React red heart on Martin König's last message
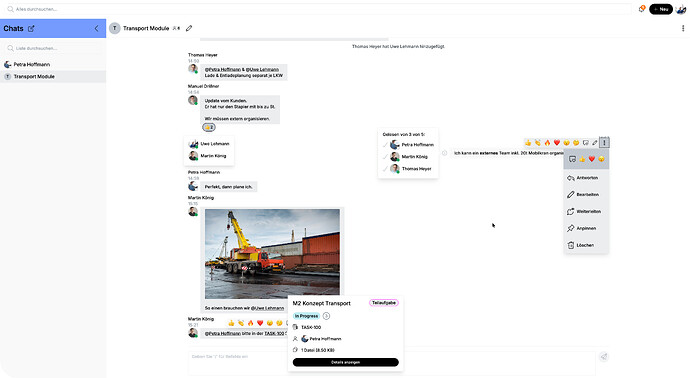This screenshot has height=378, width=690. (260, 323)
